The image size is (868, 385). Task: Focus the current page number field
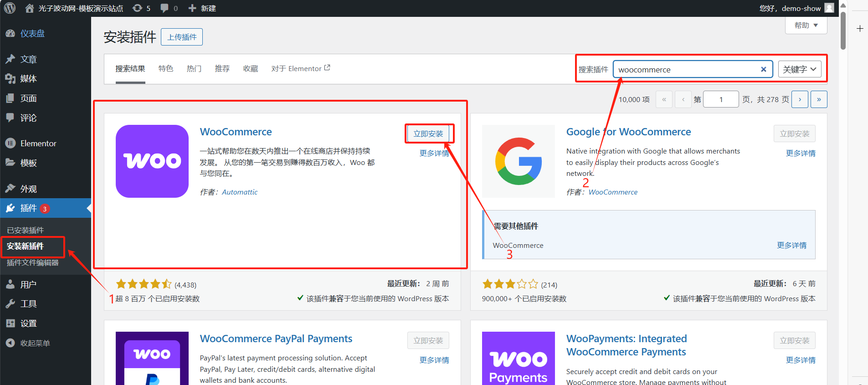pyautogui.click(x=721, y=99)
